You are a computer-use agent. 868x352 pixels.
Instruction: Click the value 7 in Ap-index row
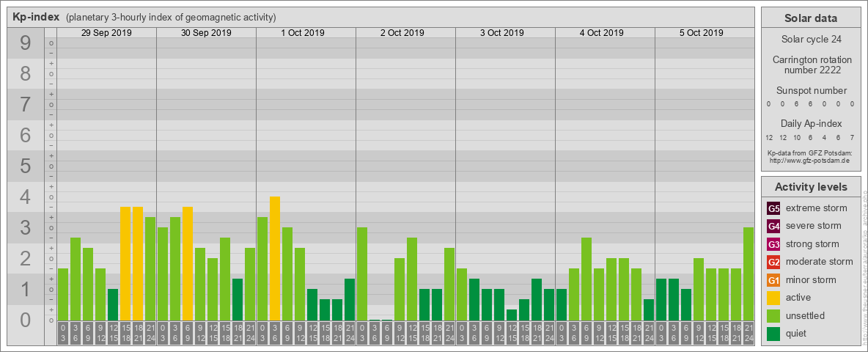pos(853,137)
